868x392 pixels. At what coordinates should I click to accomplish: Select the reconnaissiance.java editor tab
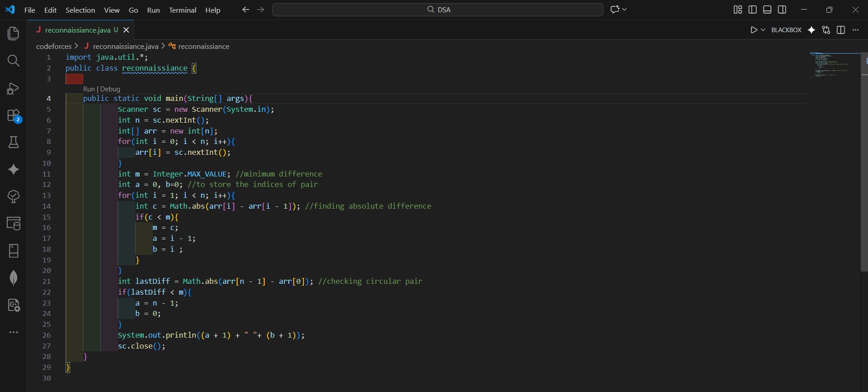pos(77,30)
